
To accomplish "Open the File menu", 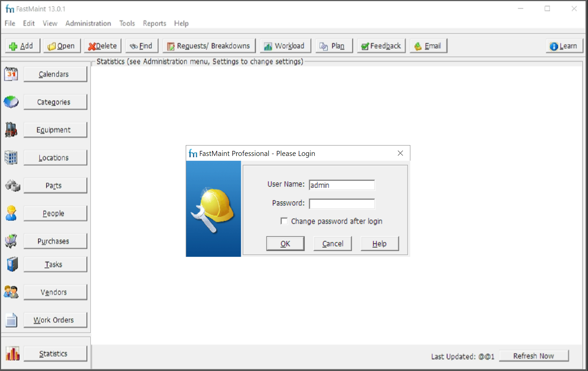I will (10, 23).
